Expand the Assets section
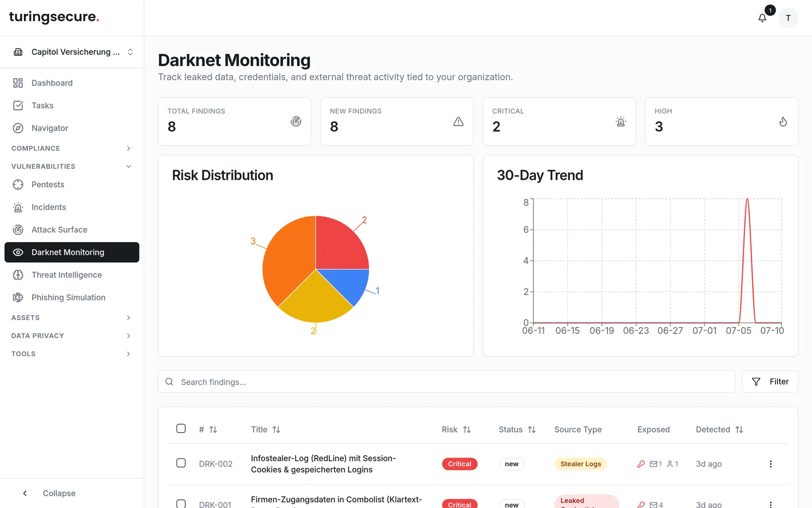Image resolution: width=812 pixels, height=508 pixels. [72, 317]
